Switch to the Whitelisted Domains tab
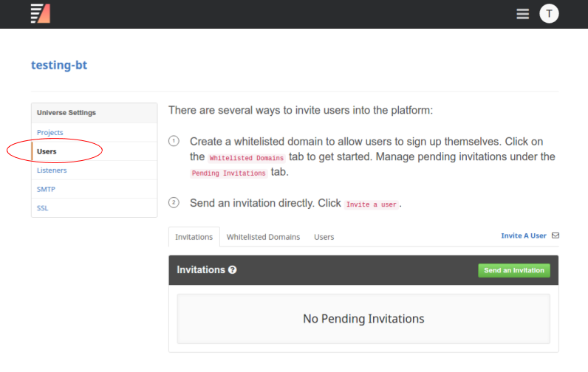The width and height of the screenshot is (588, 372). (263, 237)
